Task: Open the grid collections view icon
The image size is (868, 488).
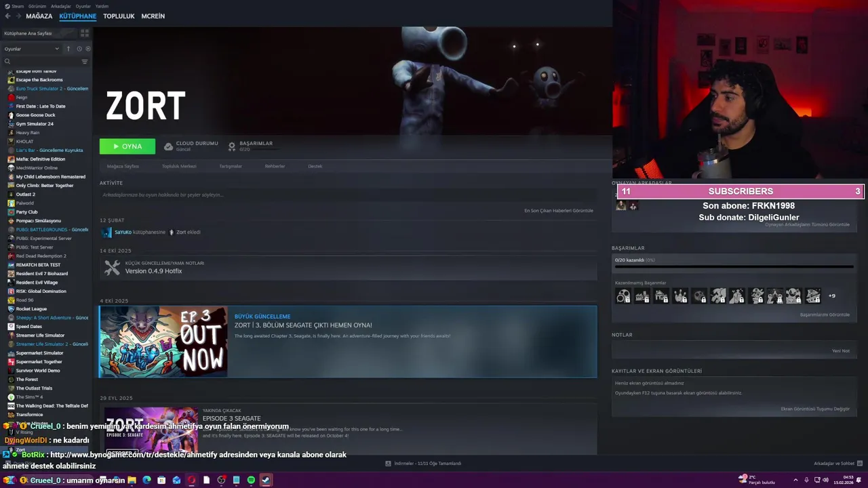Action: click(x=85, y=33)
